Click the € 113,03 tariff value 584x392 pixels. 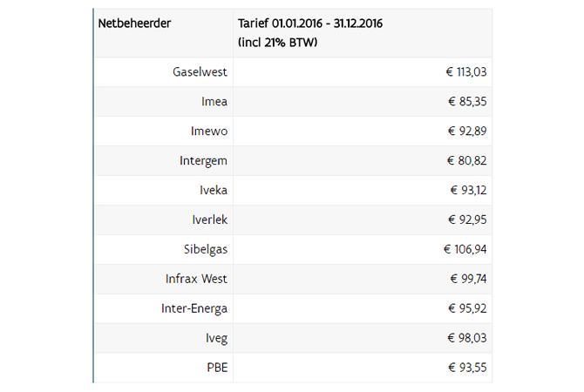[x=466, y=71]
